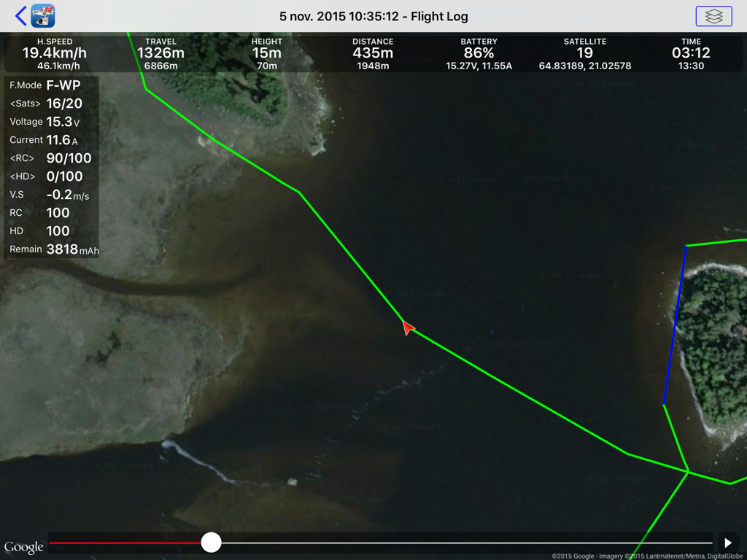Tap the SATELLITE count readout

tap(585, 53)
